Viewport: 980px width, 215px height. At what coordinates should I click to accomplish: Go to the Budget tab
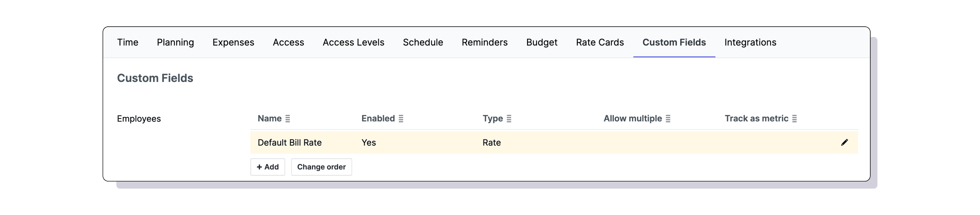(541, 42)
